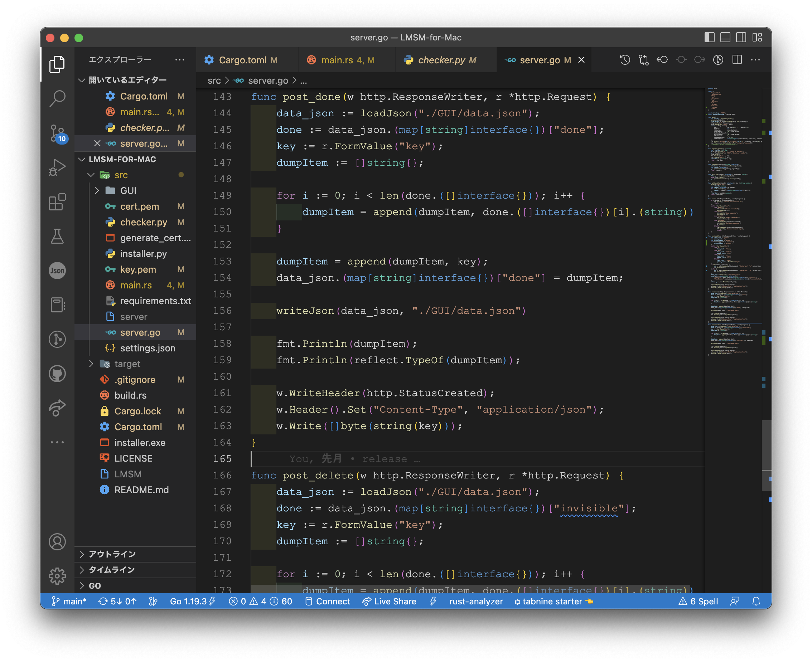Toggle the Primary Side Bar layout button
Viewport: 812px width, 662px height.
click(x=709, y=37)
